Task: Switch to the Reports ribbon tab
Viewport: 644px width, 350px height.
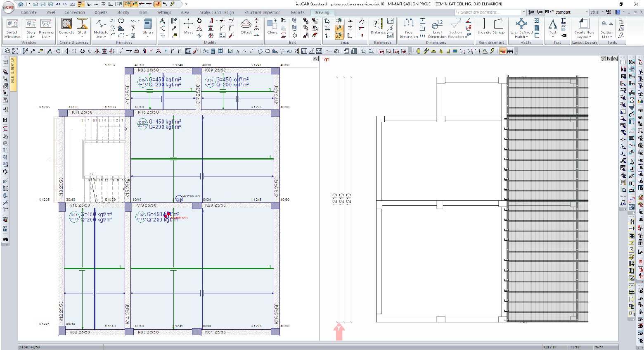Action: pyautogui.click(x=298, y=12)
